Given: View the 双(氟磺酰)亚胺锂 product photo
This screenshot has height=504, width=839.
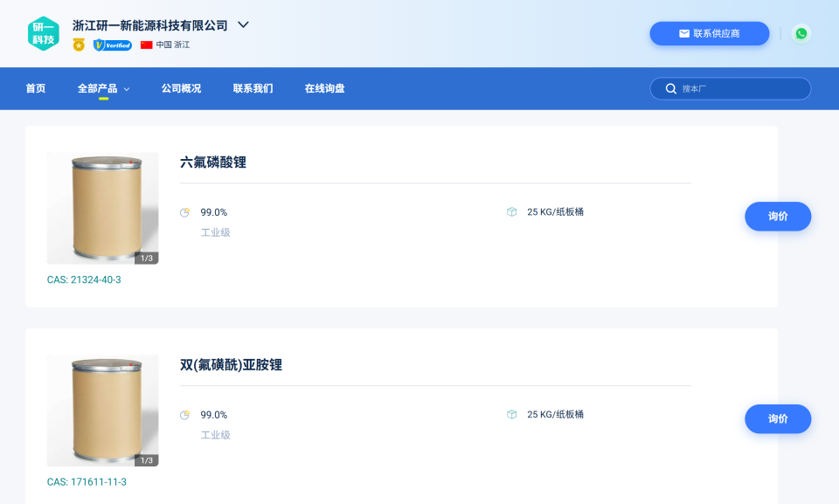Looking at the screenshot, I should (x=102, y=410).
